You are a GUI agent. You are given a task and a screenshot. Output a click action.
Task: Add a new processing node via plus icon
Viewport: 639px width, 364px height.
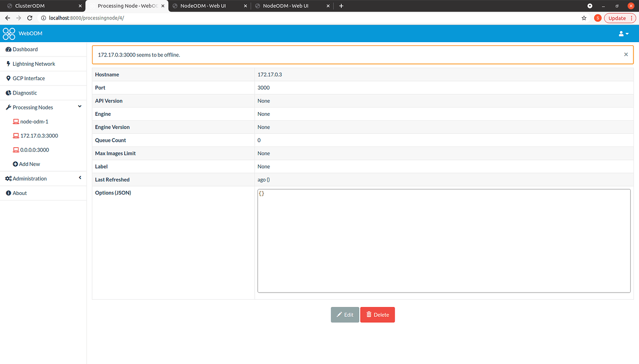click(x=15, y=163)
